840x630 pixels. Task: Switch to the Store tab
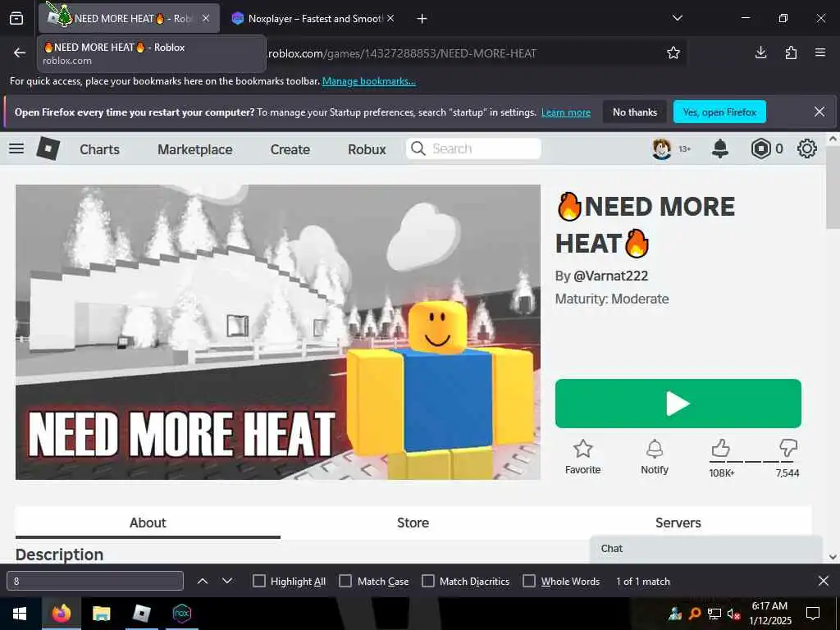(413, 523)
